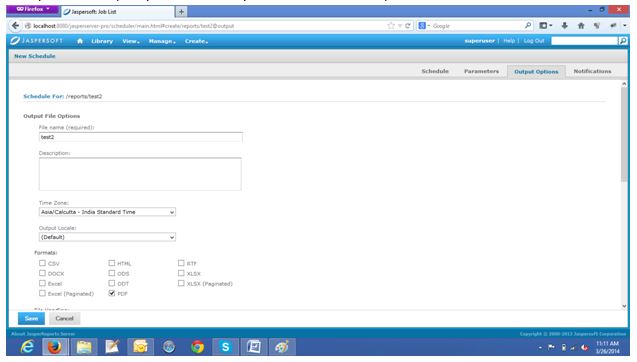Click the action center flag tray icon
637x362 pixels.
[551, 347]
